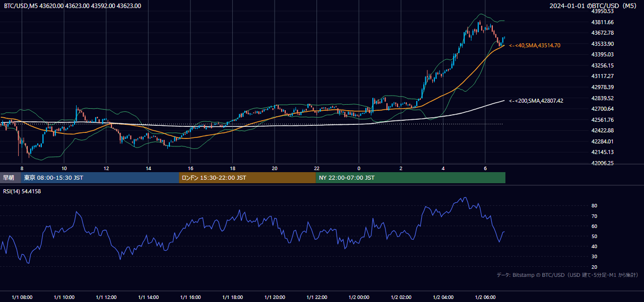Image resolution: width=644 pixels, height=302 pixels.
Task: Click the RSI(14) 54.4158 indicator label
Action: coord(22,191)
